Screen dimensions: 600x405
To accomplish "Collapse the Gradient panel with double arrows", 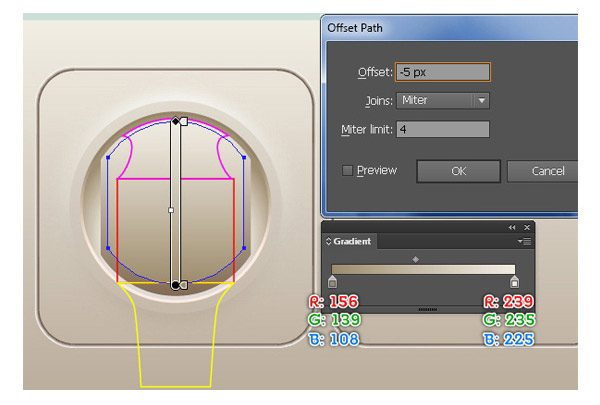I will point(512,227).
